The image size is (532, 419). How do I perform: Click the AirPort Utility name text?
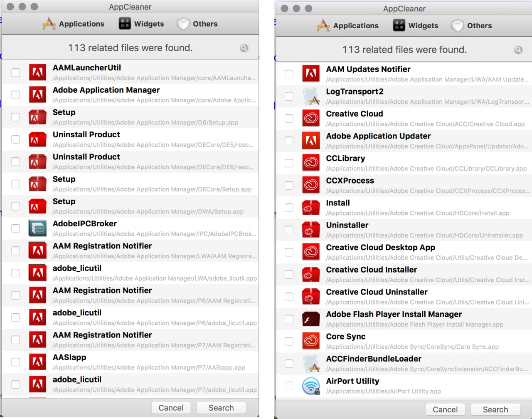pos(352,381)
